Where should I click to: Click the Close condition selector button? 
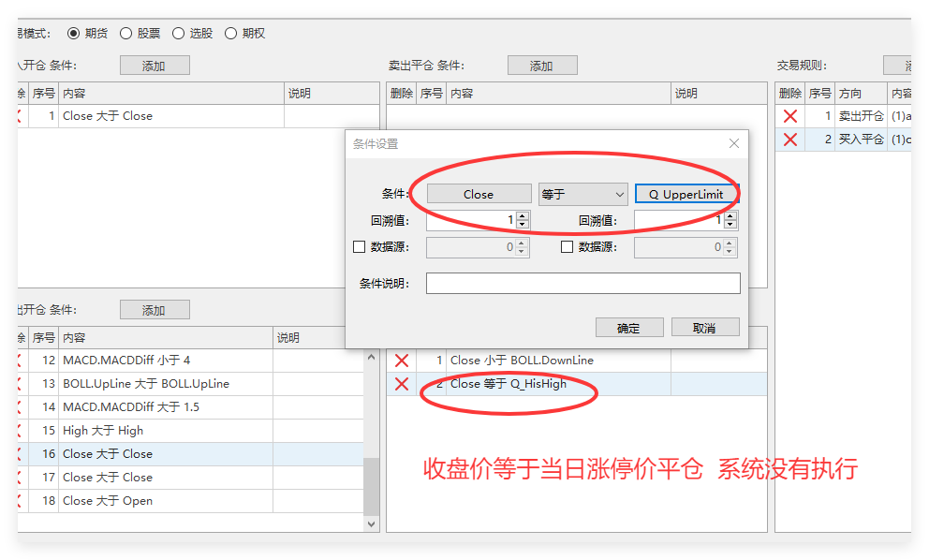click(478, 194)
